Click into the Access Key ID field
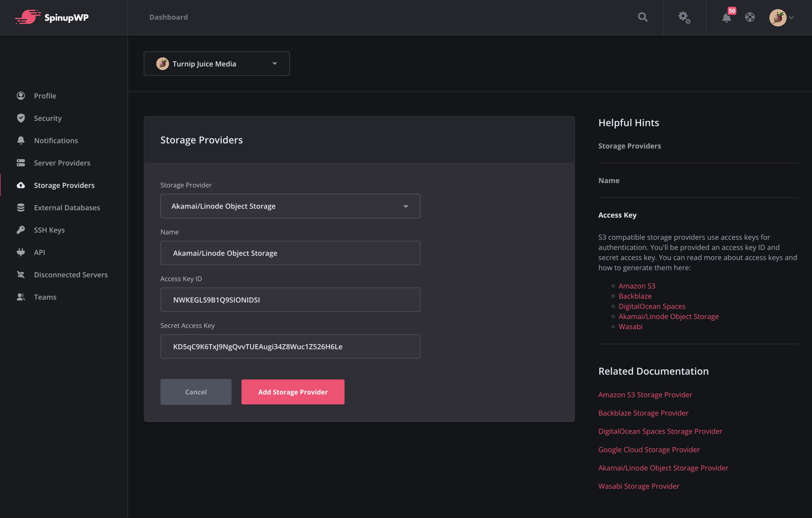Image resolution: width=812 pixels, height=518 pixels. pos(290,300)
